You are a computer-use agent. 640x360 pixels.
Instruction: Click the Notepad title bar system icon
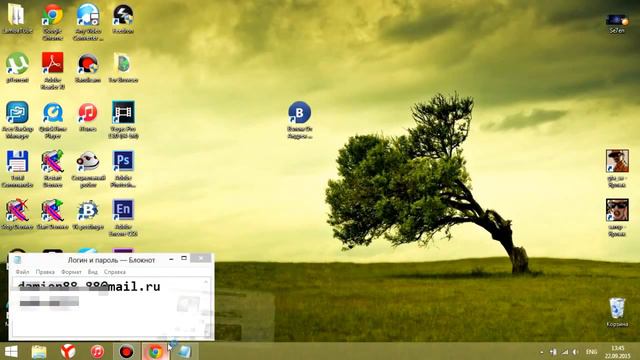(17, 260)
